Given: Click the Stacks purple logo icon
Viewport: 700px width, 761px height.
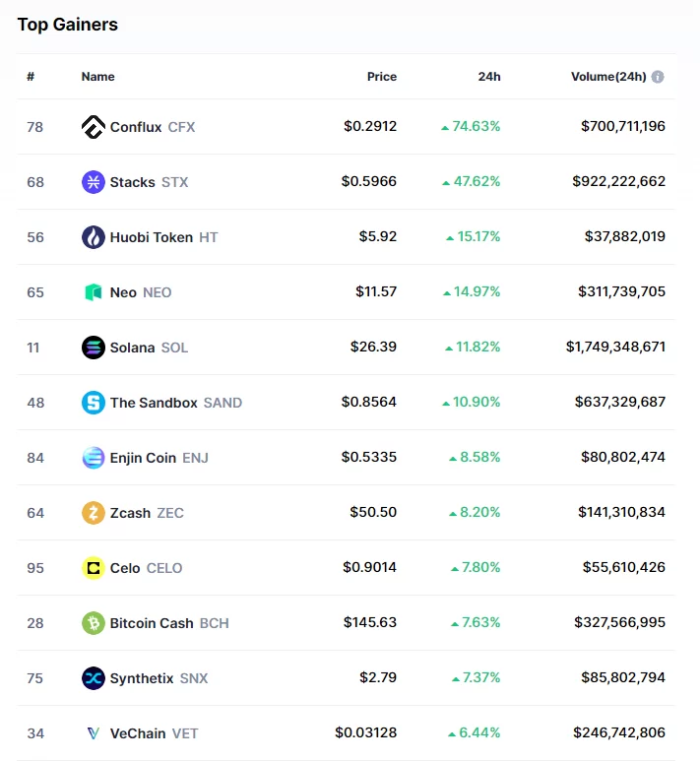Looking at the screenshot, I should [x=94, y=182].
